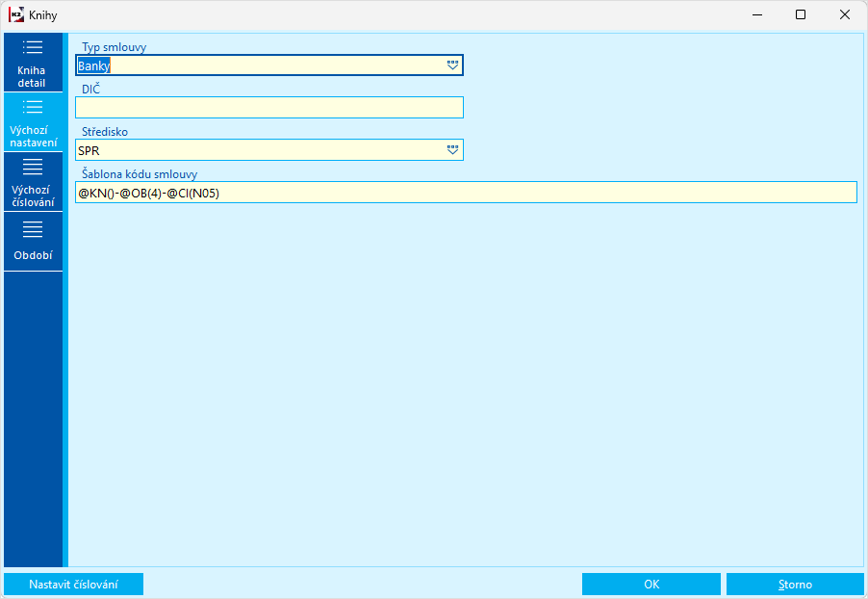The image size is (868, 599).
Task: Go to the Období tab
Action: (x=33, y=242)
